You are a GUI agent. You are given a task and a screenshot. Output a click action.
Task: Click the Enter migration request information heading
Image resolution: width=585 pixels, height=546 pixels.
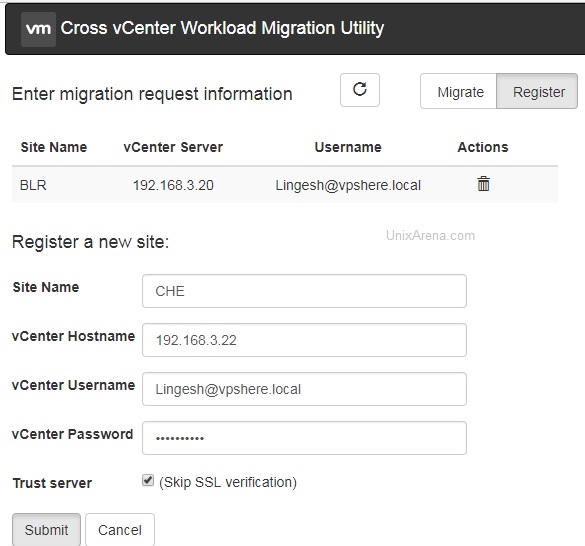[152, 94]
